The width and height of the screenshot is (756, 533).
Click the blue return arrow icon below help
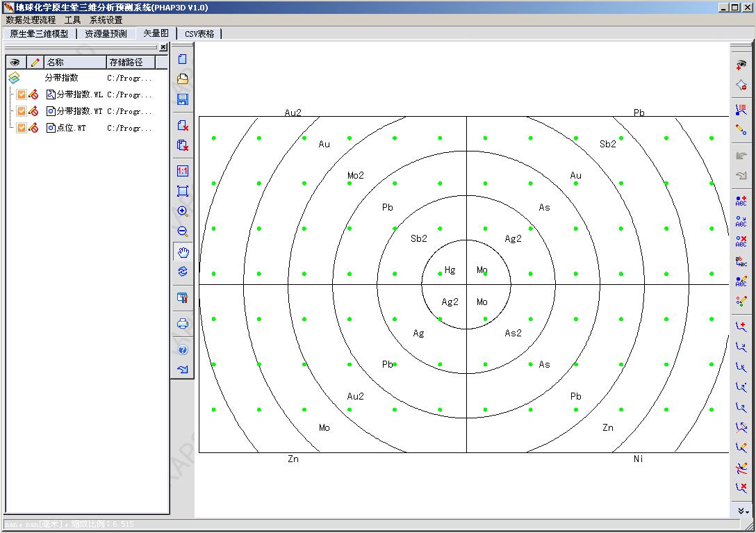coord(182,370)
